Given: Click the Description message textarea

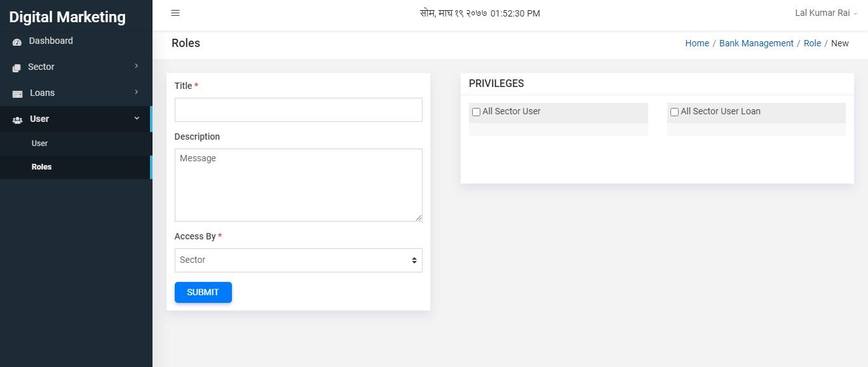Looking at the screenshot, I should [298, 185].
